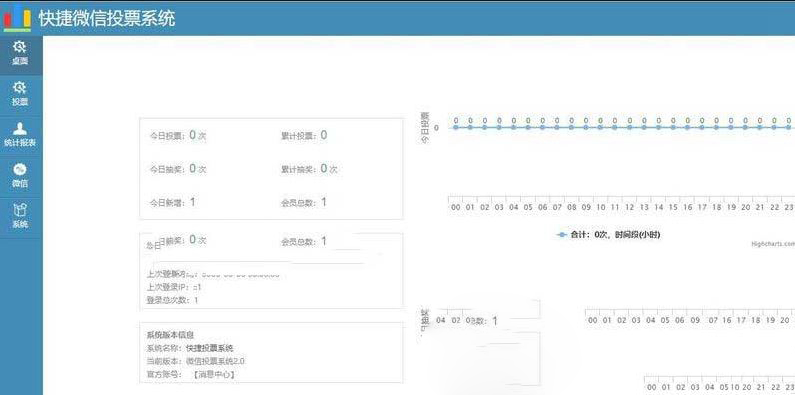
Task: Click the 累计投票 count value
Action: [x=323, y=135]
